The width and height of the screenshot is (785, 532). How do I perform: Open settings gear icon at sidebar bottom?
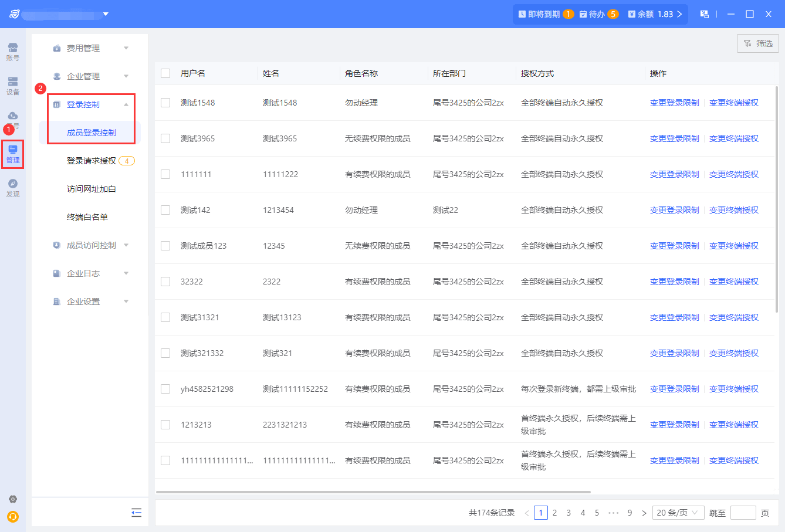coord(12,499)
